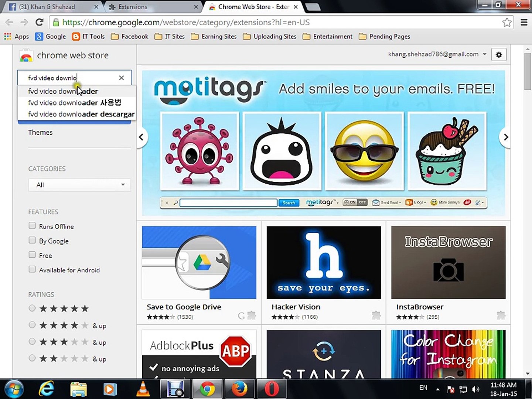Open the Entertainment bookmarks folder
This screenshot has width=532, height=399.
coord(328,37)
